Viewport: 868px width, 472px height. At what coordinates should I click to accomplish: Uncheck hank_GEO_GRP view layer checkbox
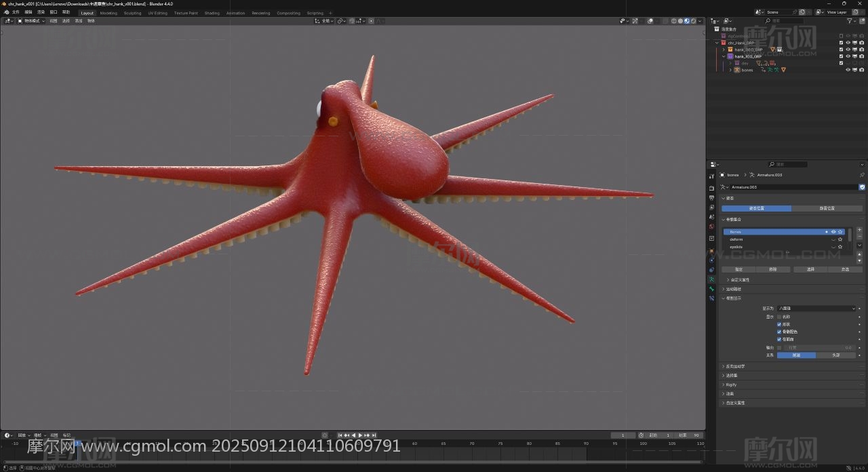[842, 50]
